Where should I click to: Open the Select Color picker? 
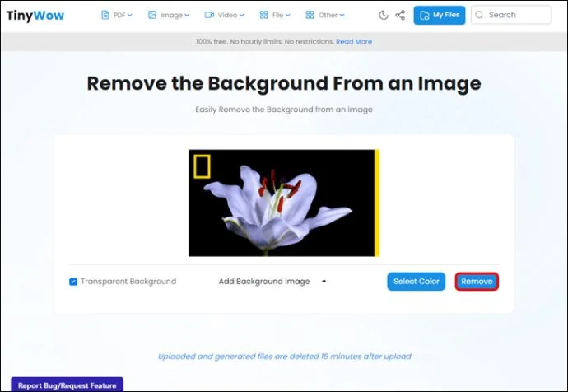[x=417, y=282]
